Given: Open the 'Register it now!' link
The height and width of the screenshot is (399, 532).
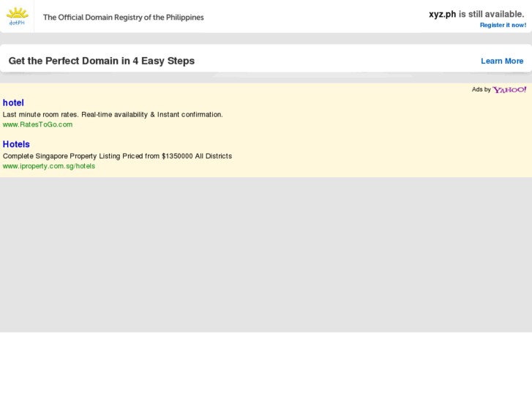Looking at the screenshot, I should click(x=503, y=25).
